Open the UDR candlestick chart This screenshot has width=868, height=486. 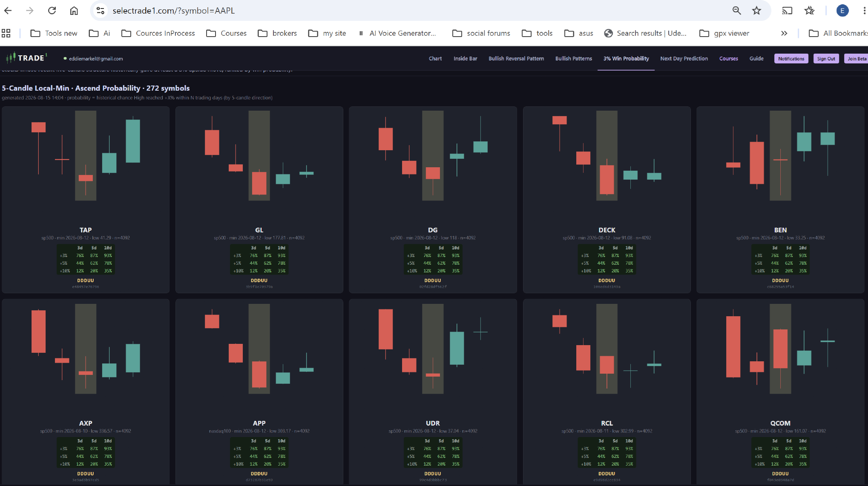(x=433, y=349)
